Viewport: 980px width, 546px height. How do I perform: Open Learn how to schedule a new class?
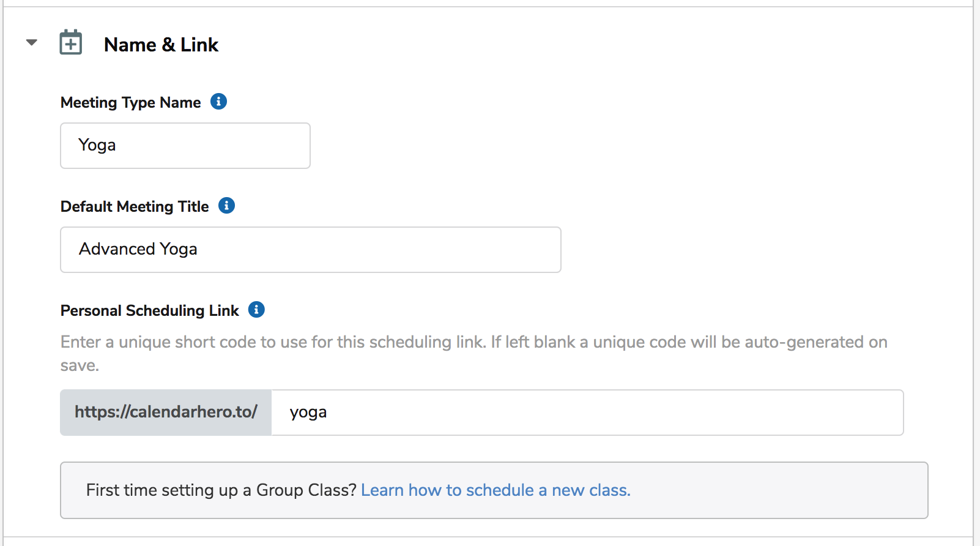496,490
